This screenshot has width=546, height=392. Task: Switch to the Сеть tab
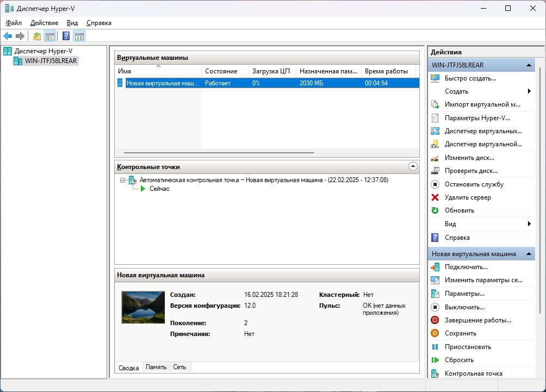point(179,367)
